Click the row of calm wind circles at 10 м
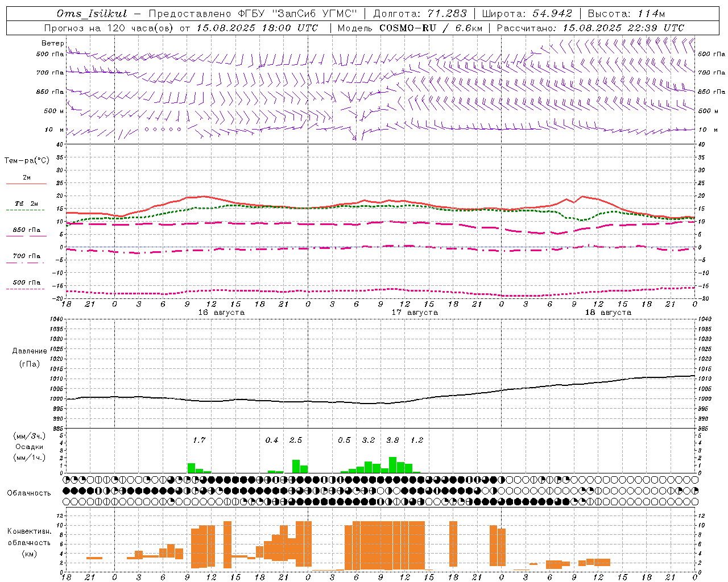The width and height of the screenshot is (728, 582). tap(163, 130)
